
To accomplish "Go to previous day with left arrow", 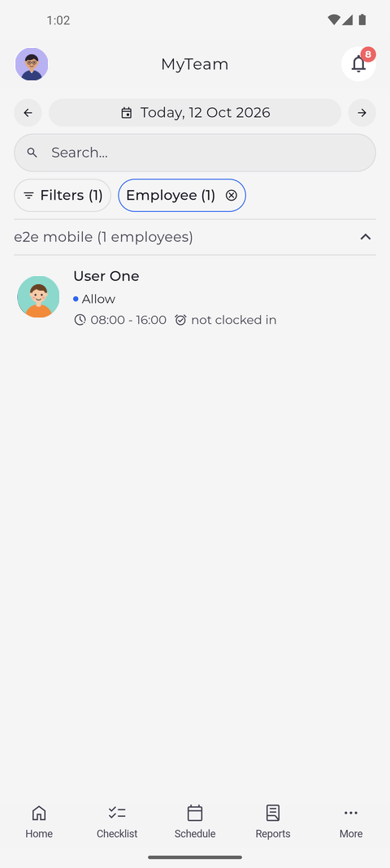I will (x=28, y=113).
